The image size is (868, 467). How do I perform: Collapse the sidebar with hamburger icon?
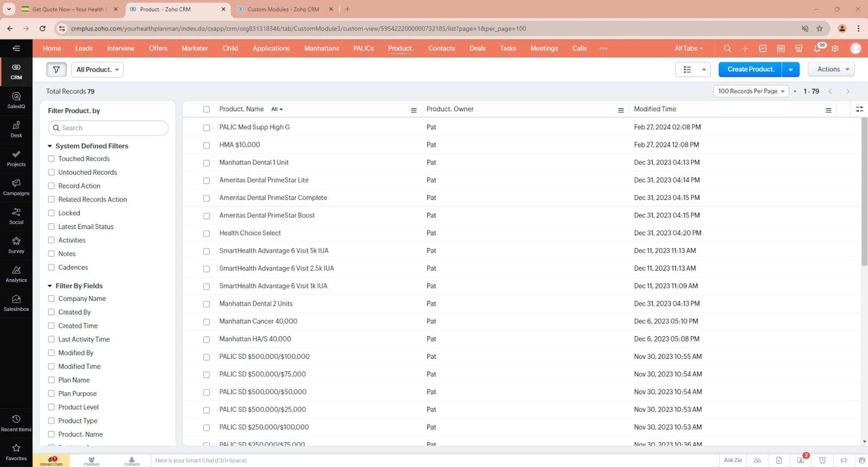coord(16,48)
